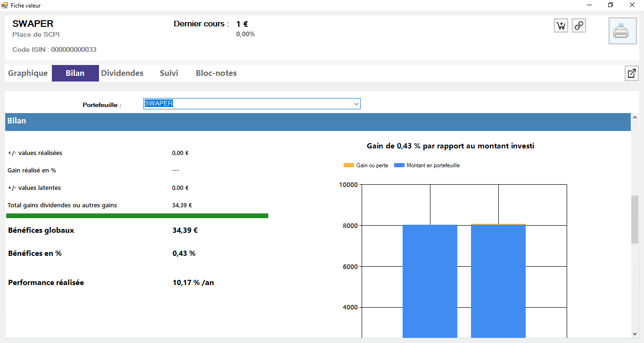Click the orange Gain ou perte legend swatch
This screenshot has width=644, height=343.
[x=348, y=165]
